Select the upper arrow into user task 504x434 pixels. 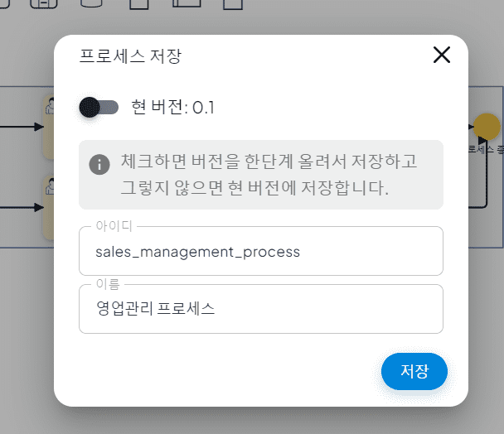(22, 127)
